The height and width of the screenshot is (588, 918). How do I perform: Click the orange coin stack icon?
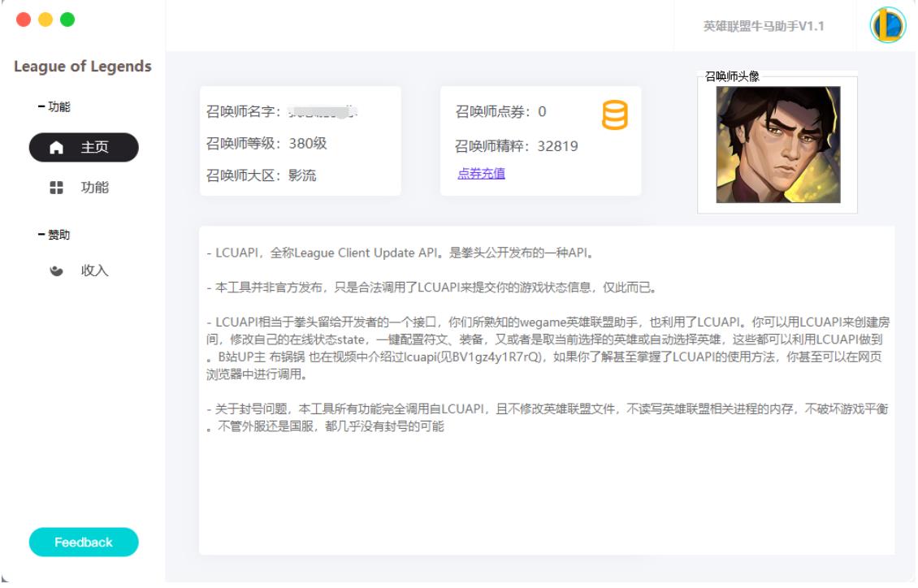tap(615, 115)
